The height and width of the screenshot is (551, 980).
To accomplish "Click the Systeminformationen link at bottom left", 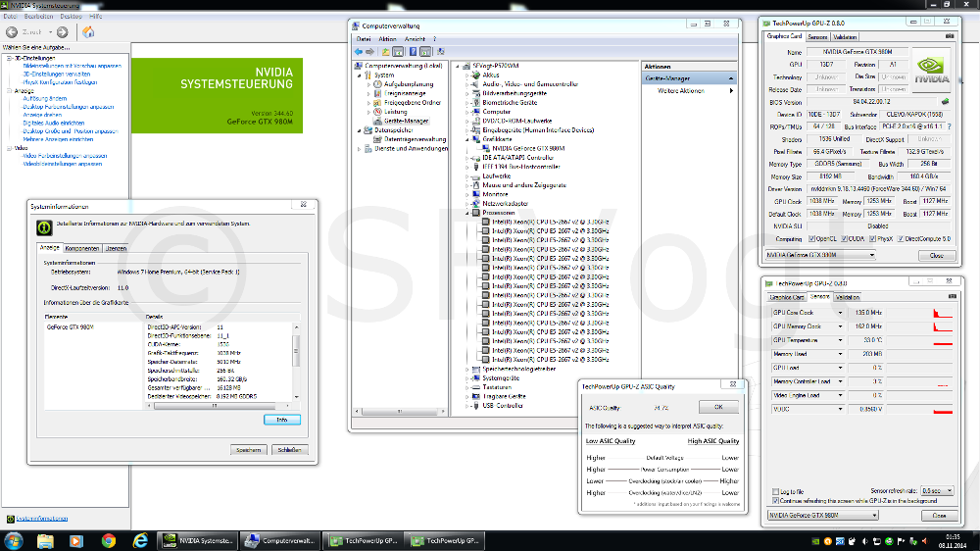I will point(42,519).
